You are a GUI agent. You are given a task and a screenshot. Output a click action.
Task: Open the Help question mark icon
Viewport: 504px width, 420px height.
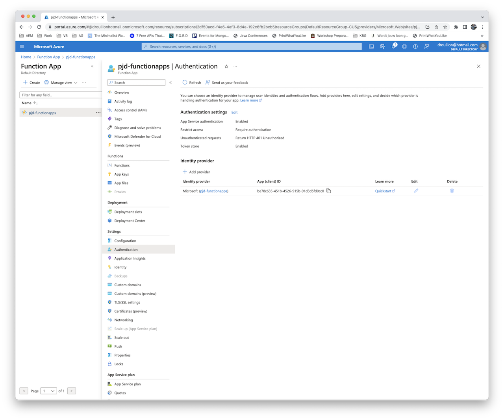pyautogui.click(x=415, y=46)
